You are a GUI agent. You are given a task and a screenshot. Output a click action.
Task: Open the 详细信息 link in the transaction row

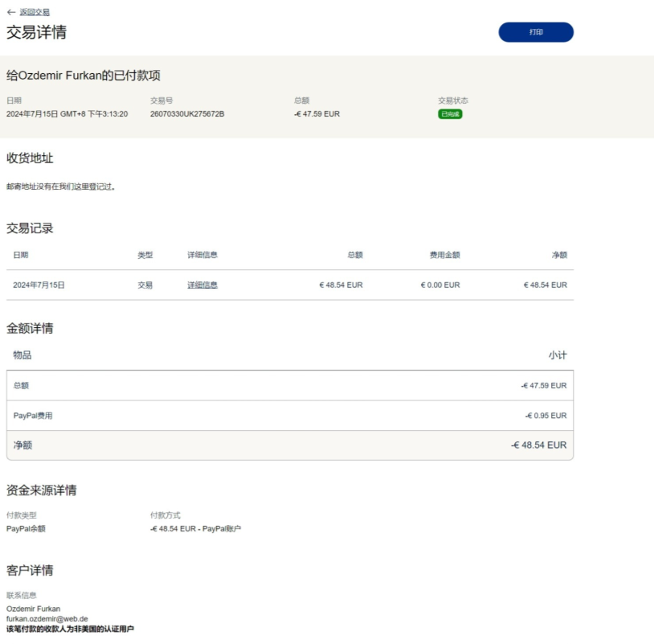point(202,285)
